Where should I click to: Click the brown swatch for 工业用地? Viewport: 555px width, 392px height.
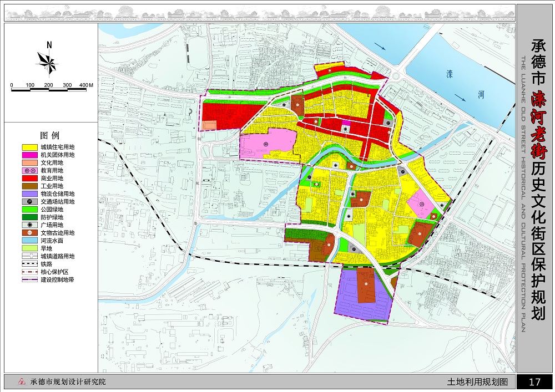pos(30,186)
